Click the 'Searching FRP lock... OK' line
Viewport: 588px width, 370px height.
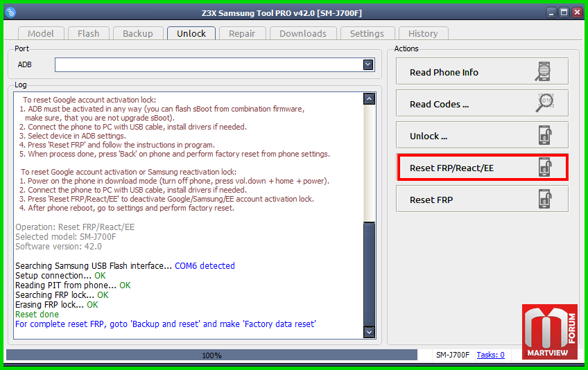tap(62, 295)
